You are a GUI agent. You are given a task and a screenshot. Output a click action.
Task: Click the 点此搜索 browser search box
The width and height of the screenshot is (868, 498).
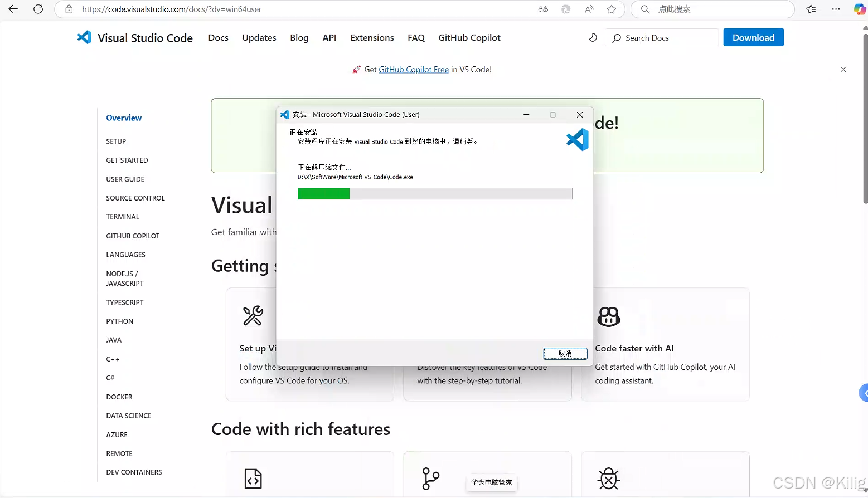point(713,9)
